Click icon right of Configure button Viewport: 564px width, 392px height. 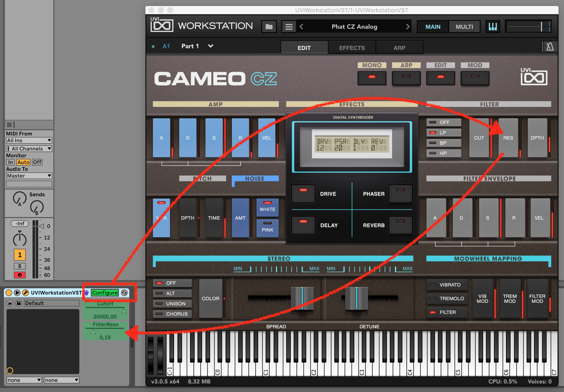click(124, 293)
